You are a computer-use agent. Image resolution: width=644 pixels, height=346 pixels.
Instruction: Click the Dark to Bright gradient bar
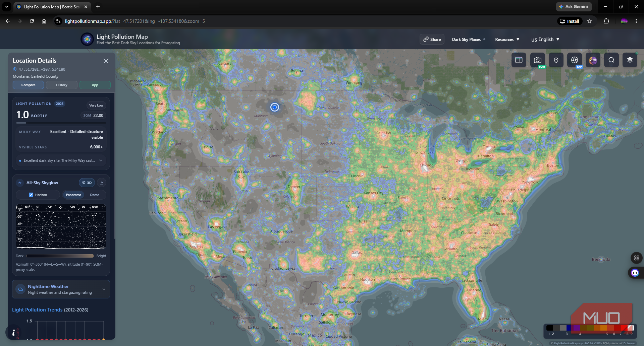pos(60,256)
